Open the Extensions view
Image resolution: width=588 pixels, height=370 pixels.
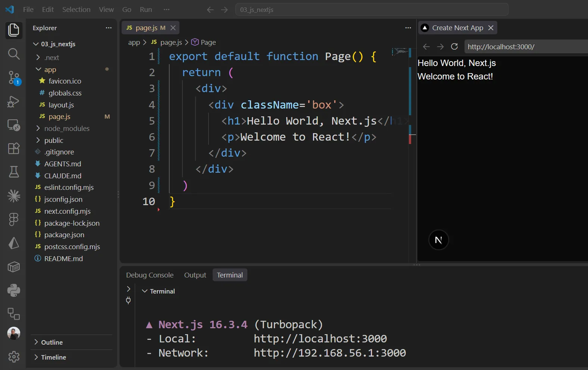(14, 148)
